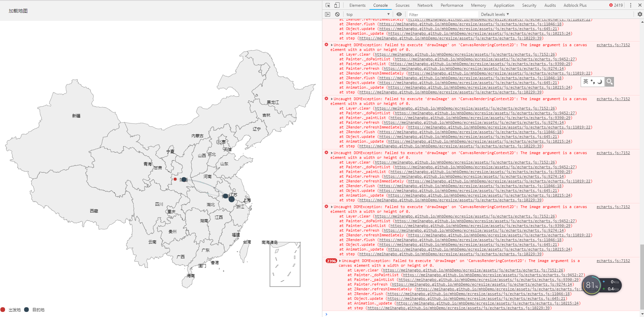
Task: Expand the third Uncaught DOMException error
Action: point(332,153)
